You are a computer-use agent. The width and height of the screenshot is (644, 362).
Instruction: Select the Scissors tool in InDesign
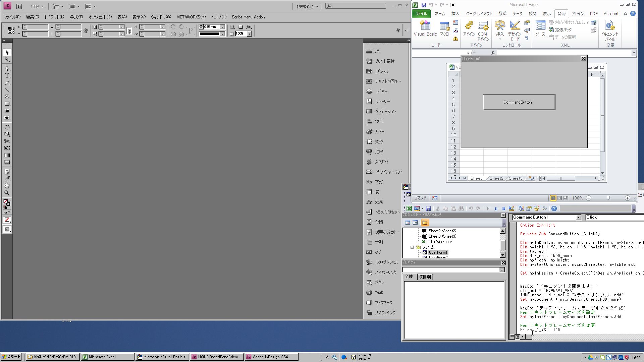coord(7,141)
